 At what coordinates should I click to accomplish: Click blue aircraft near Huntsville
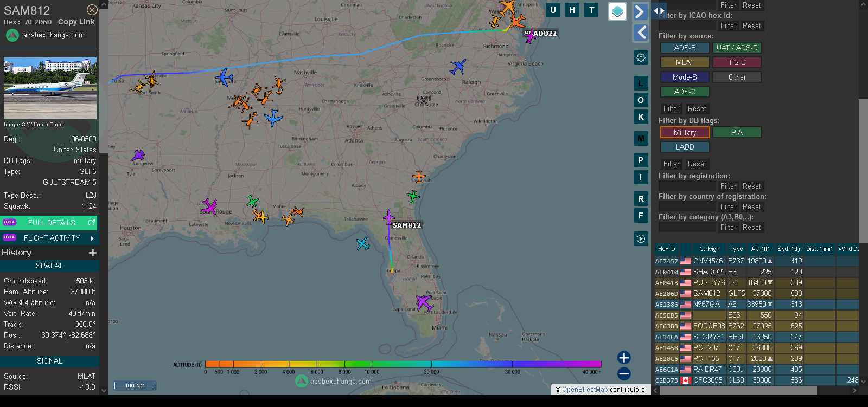click(273, 118)
